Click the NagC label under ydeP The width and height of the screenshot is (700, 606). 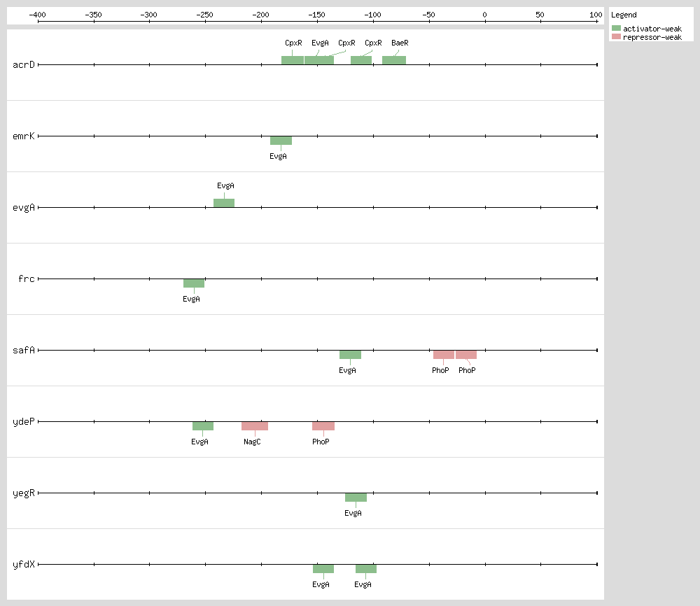tap(252, 442)
